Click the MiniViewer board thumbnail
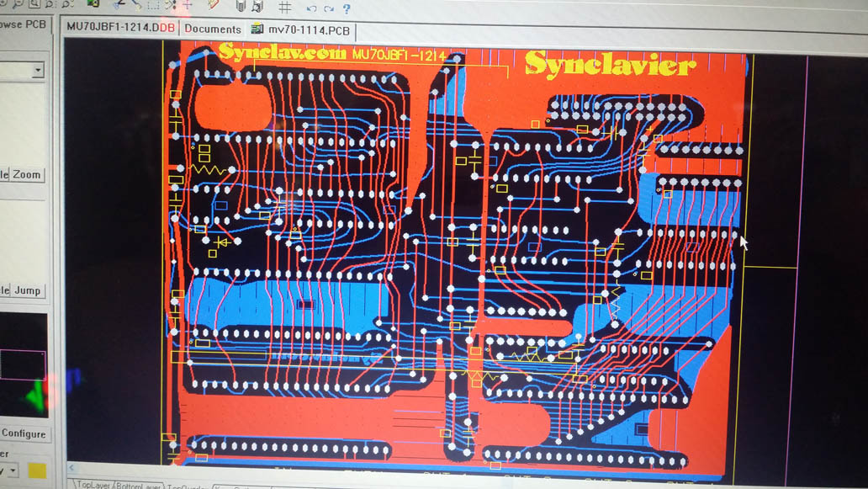 tap(24, 365)
